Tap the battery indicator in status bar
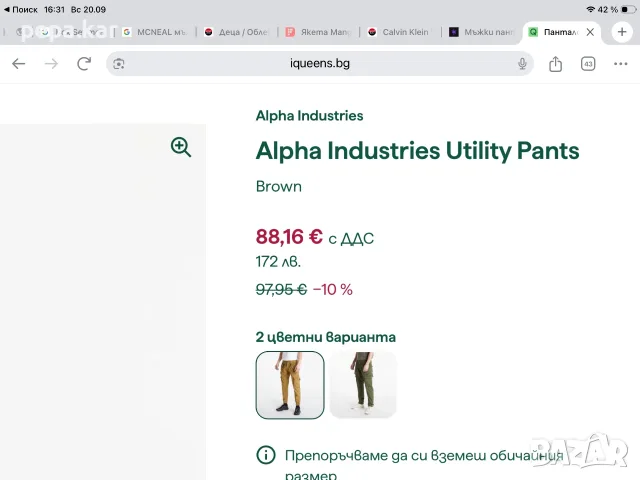This screenshot has height=480, width=640. (629, 9)
